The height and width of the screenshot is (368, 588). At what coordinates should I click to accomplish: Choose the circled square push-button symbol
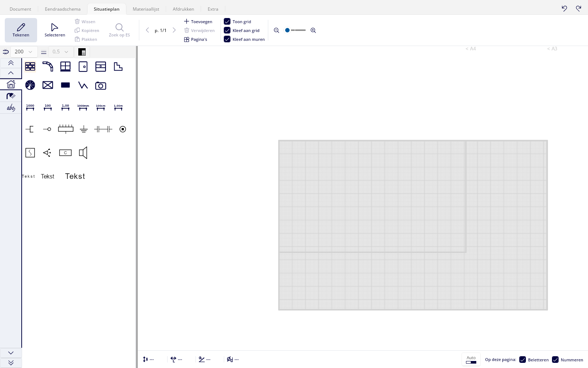point(123,129)
